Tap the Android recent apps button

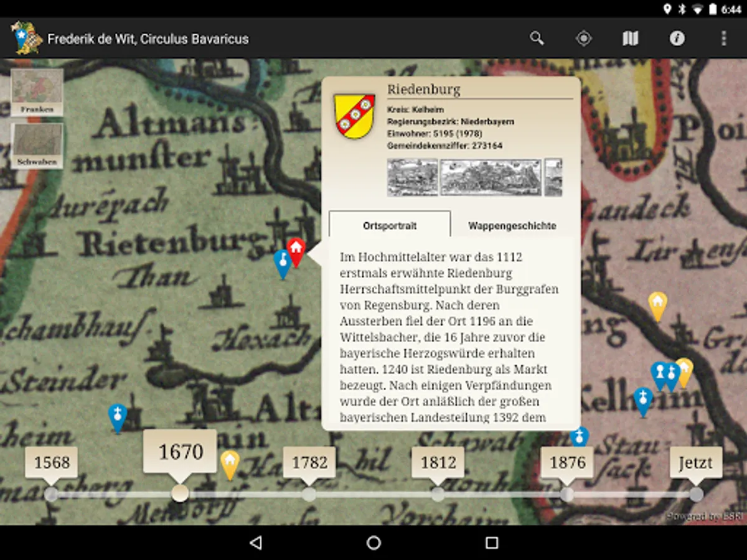492,543
